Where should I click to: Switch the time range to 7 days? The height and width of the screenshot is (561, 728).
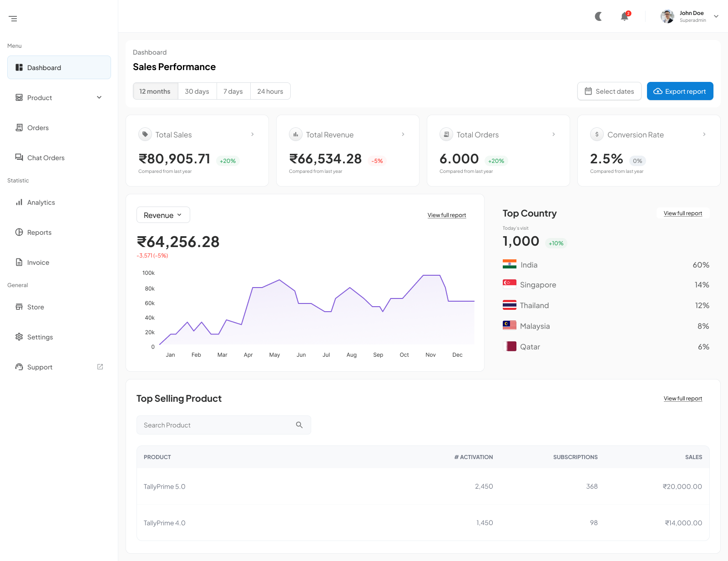(233, 91)
